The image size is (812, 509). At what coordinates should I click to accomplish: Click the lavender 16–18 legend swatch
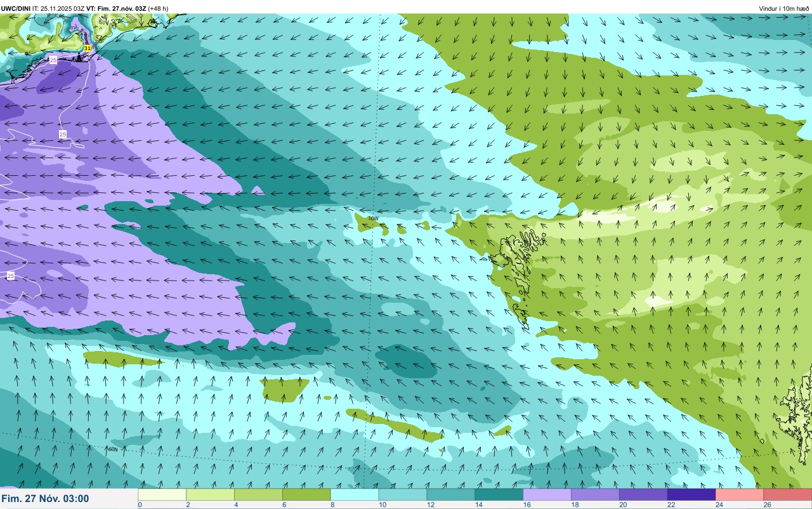point(547,494)
